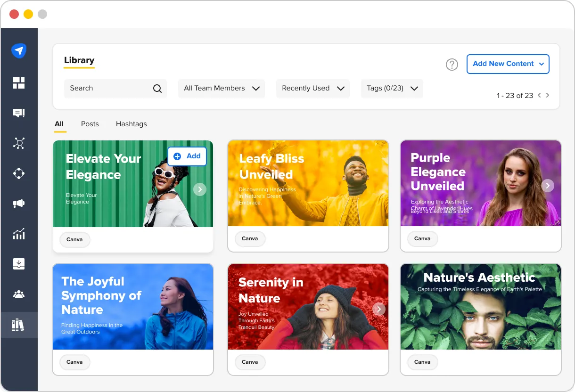Image resolution: width=575 pixels, height=392 pixels.
Task: Expand the All Team Members dropdown
Action: coord(222,89)
